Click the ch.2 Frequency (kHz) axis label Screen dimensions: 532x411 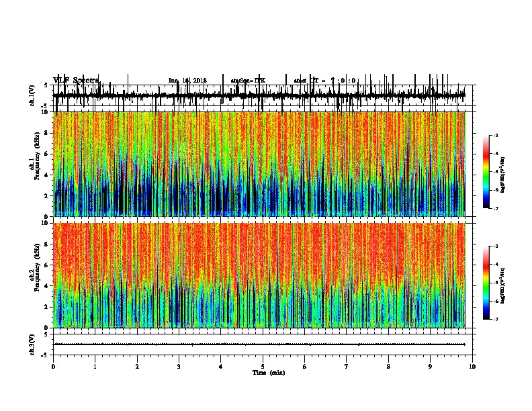[35, 267]
